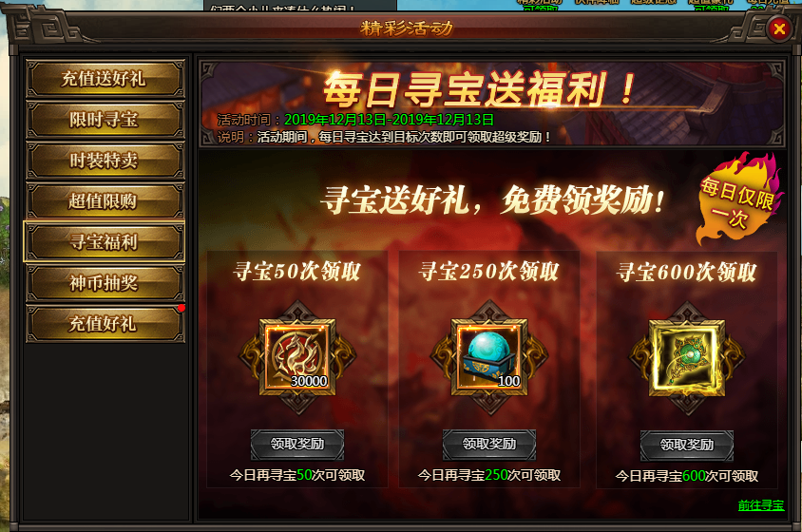Claim reward for 寻宝600次

pyautogui.click(x=686, y=445)
